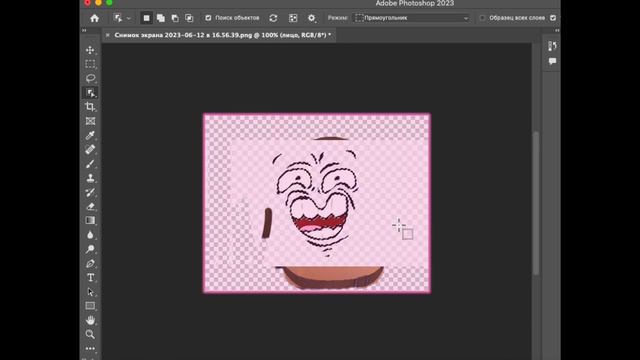Select the Rectangular Marquee tool
The width and height of the screenshot is (640, 360).
90,64
